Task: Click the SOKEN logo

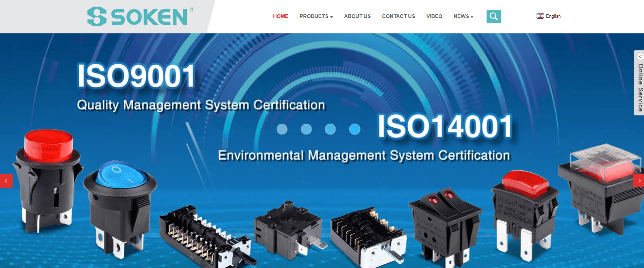Action: click(140, 16)
